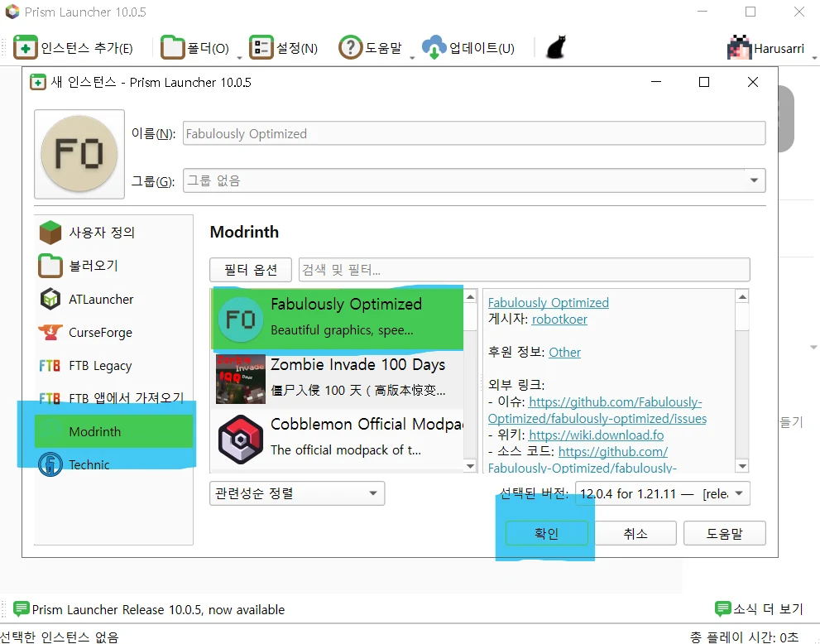Select the FTB app import (FTB 앱에서 가져오기) page
The width and height of the screenshot is (820, 644).
point(113,398)
